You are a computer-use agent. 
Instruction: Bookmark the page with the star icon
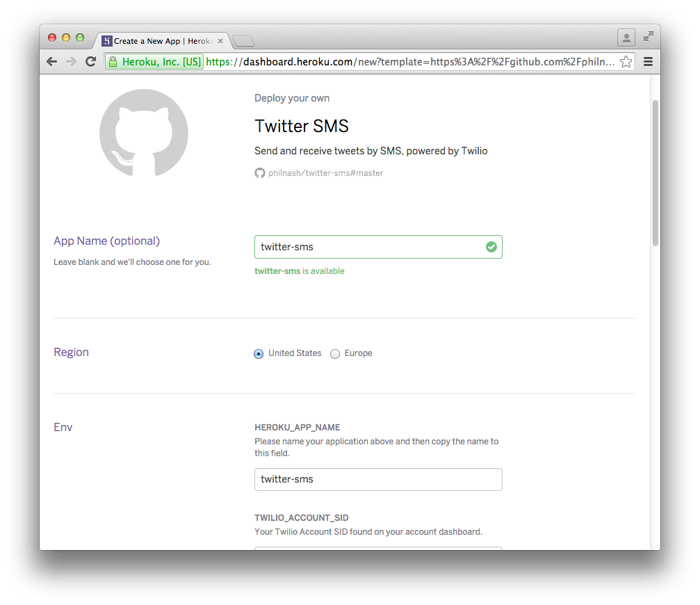626,62
